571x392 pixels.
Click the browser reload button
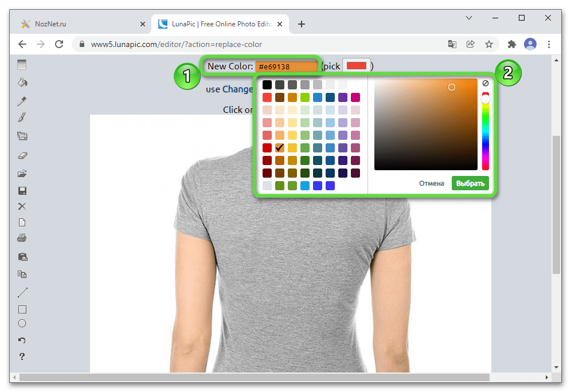(x=59, y=44)
